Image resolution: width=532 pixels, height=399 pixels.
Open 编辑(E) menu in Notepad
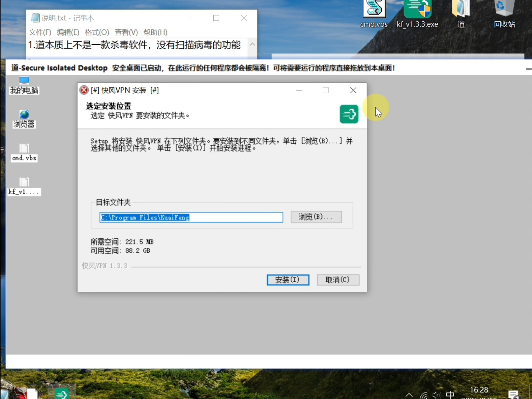[x=68, y=32]
